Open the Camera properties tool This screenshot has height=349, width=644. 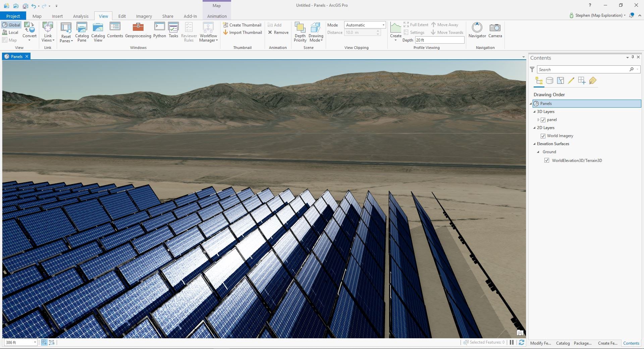click(495, 30)
